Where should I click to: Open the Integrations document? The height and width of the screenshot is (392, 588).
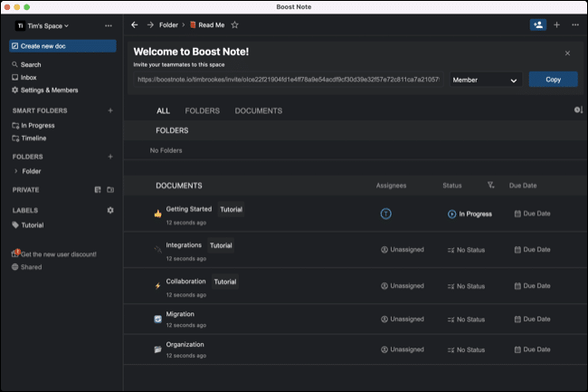184,245
